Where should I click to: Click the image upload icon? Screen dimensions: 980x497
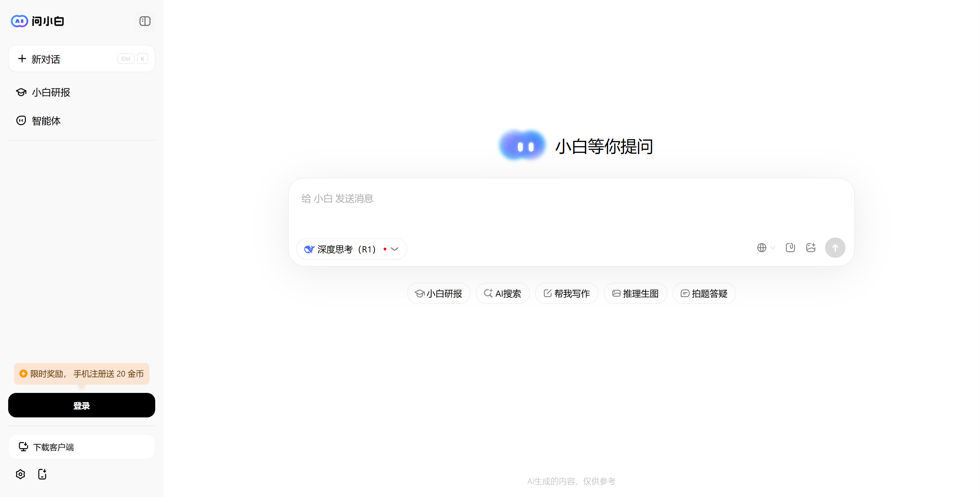pyautogui.click(x=811, y=248)
